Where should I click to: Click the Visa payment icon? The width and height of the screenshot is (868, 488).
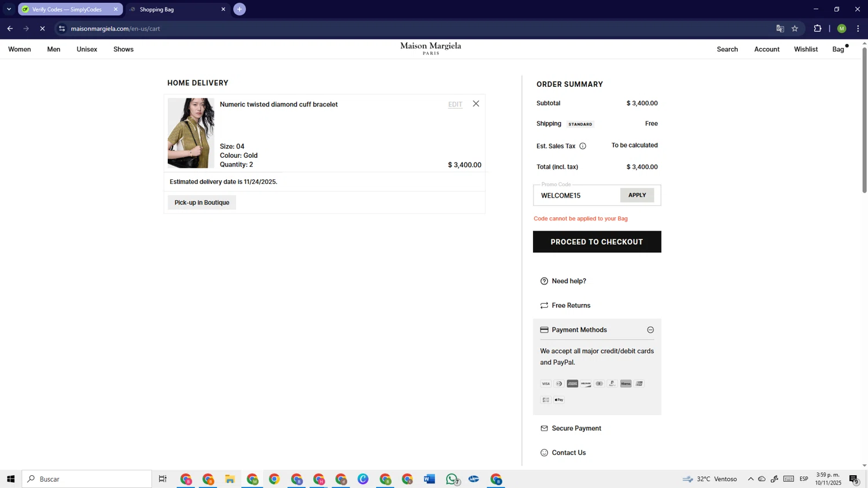pyautogui.click(x=546, y=384)
